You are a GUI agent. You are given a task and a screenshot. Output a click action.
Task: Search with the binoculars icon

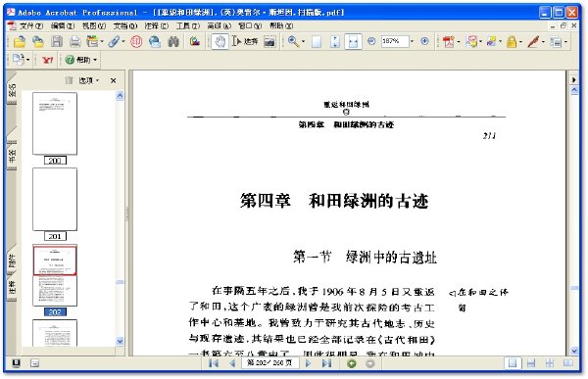pos(173,41)
